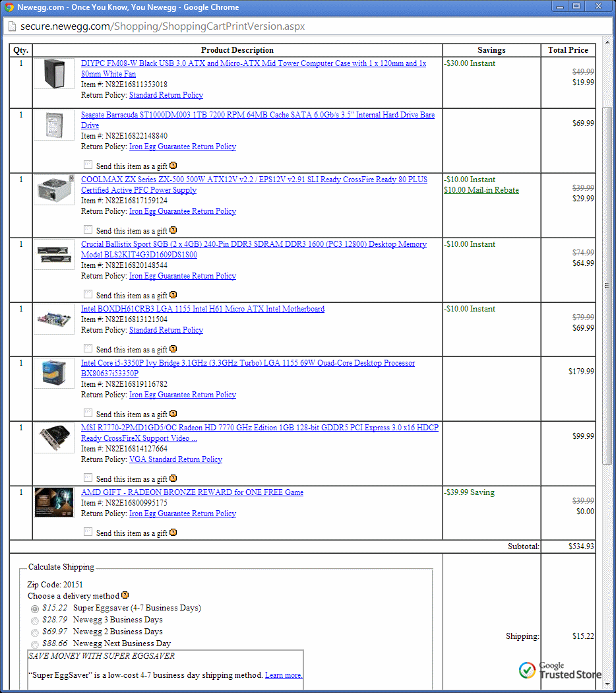
Task: Click the URL in the address bar
Action: 162,26
